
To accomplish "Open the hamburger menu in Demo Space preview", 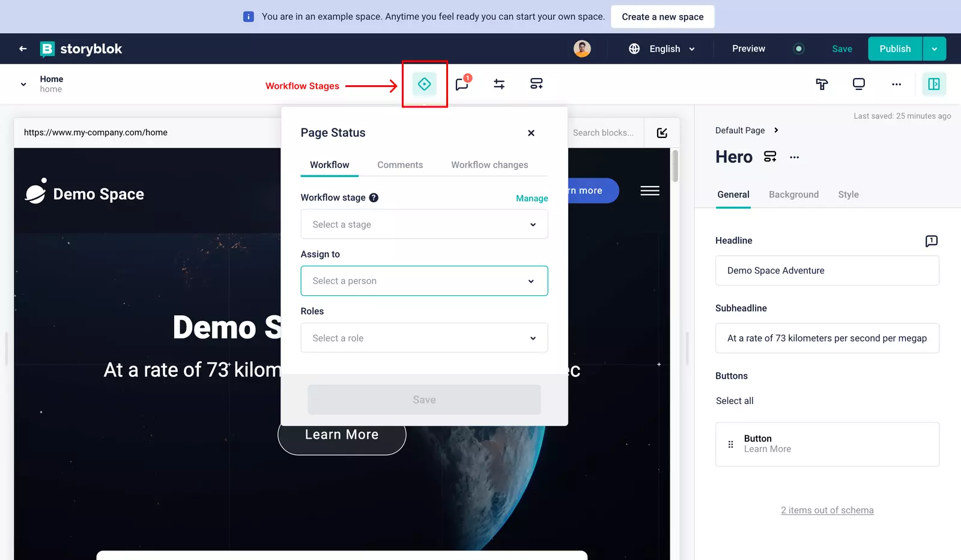I will [649, 191].
